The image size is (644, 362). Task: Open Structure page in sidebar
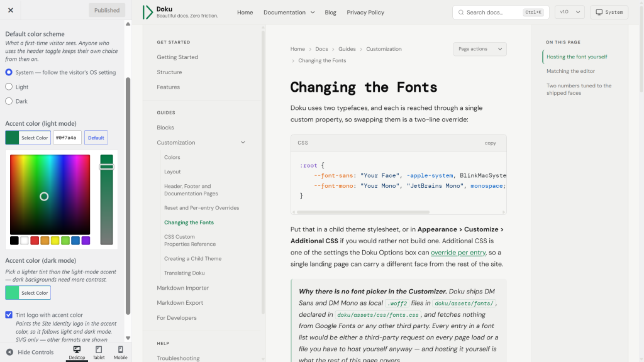[169, 72]
